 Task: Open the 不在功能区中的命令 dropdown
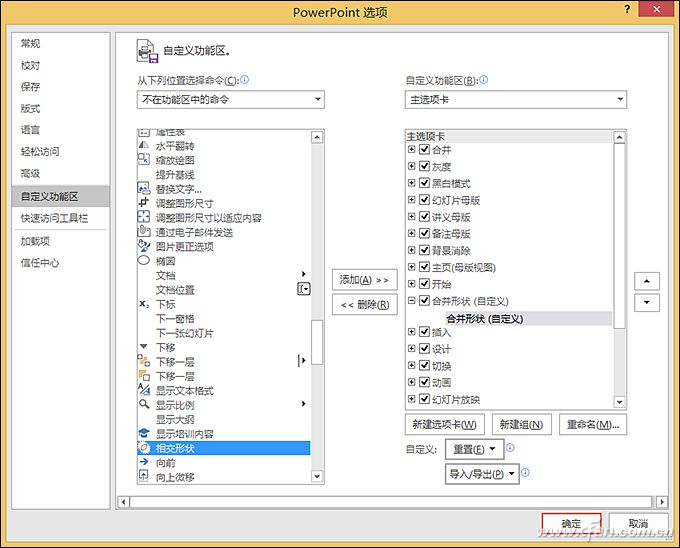pyautogui.click(x=231, y=100)
